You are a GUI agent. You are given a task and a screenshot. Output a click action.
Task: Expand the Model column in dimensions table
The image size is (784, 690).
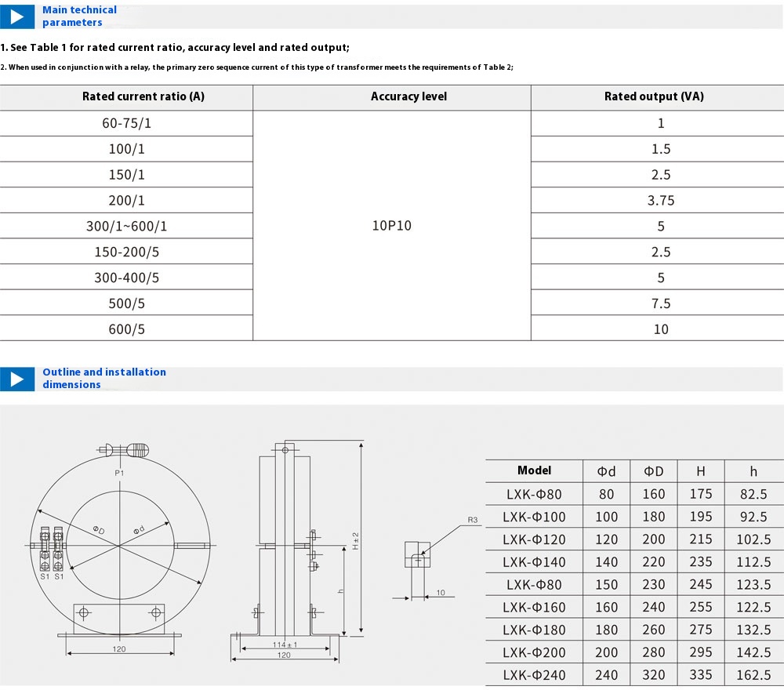click(x=535, y=471)
